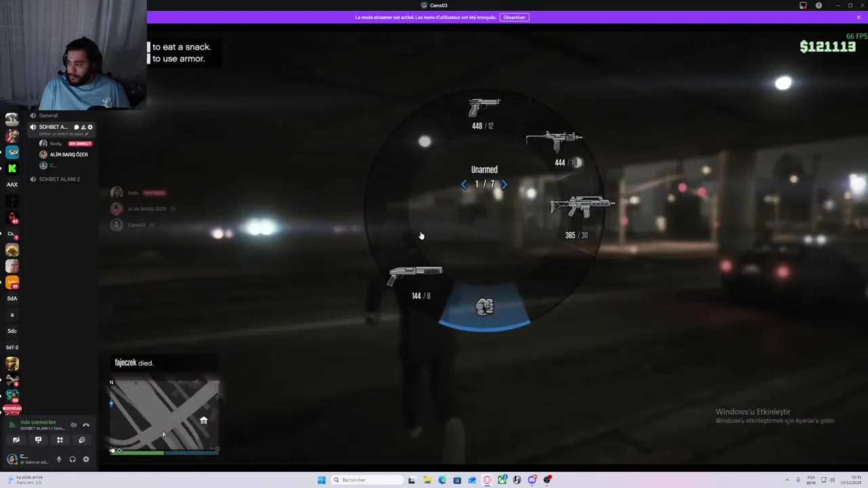Screen dimensions: 868x488
Task: Select the unarmed fist slot
Action: coord(484,307)
